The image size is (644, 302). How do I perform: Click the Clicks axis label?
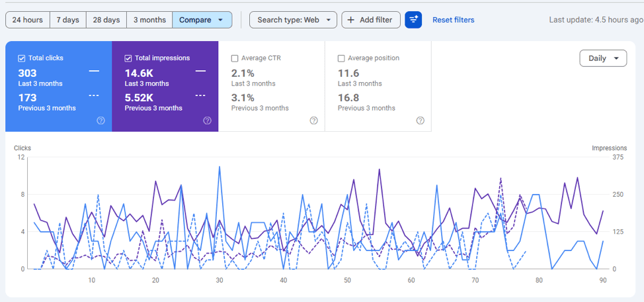22,148
